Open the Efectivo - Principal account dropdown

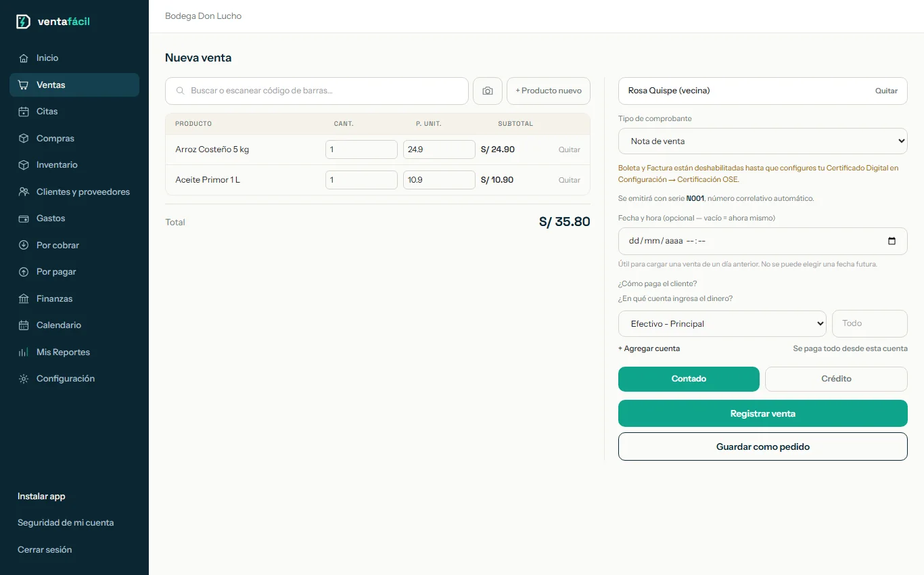pos(722,324)
